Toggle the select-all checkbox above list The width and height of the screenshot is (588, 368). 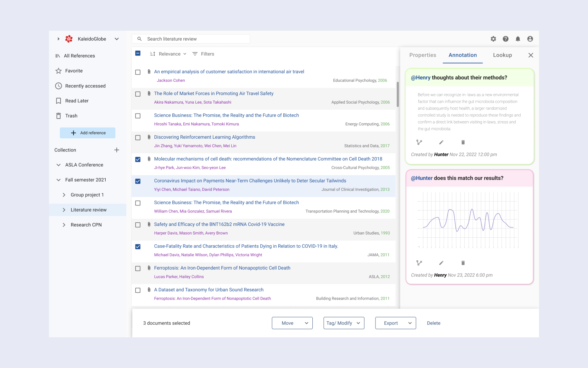(x=138, y=53)
